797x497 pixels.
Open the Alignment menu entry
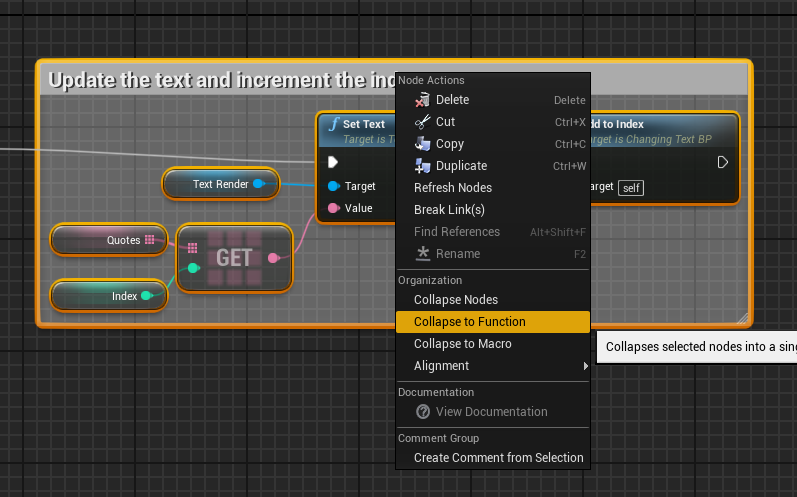[493, 366]
